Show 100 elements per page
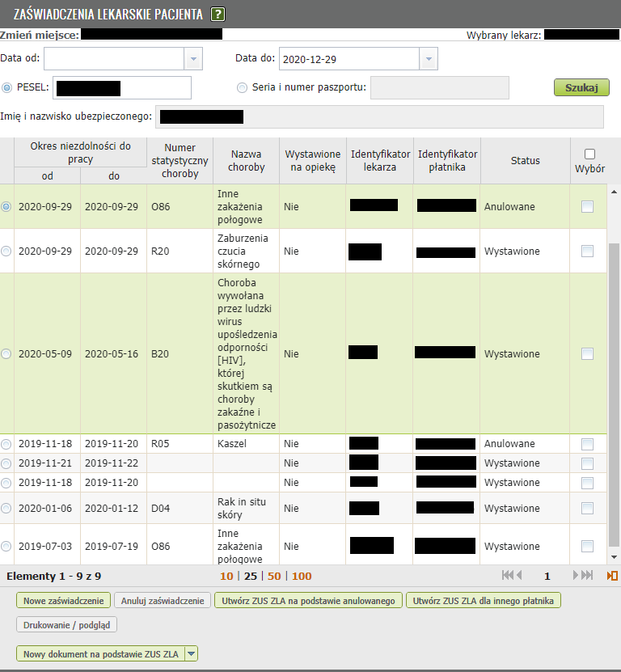Screen dimensions: 621x672 (x=302, y=576)
